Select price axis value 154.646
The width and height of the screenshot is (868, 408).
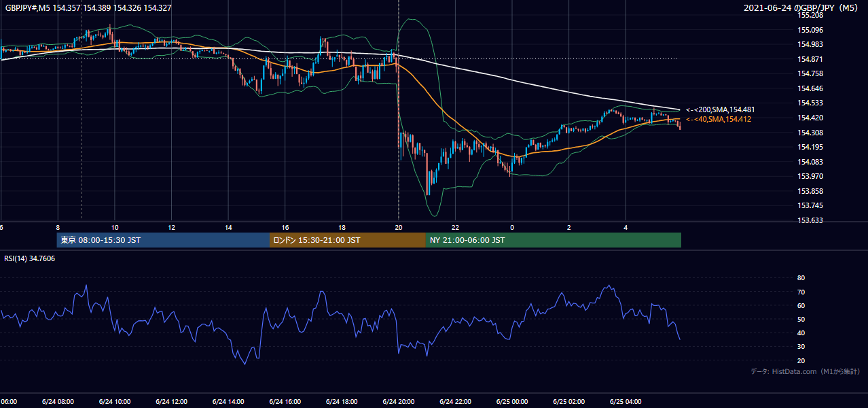click(x=810, y=88)
